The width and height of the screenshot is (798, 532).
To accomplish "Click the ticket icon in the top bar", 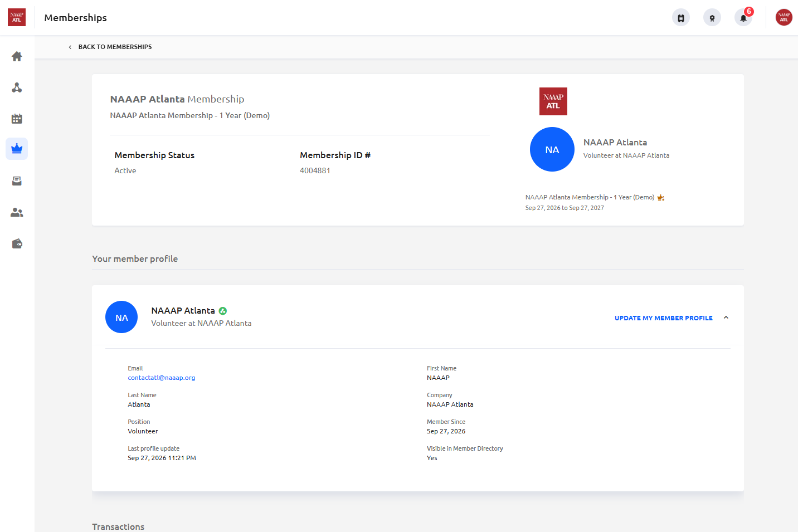I will click(x=681, y=18).
